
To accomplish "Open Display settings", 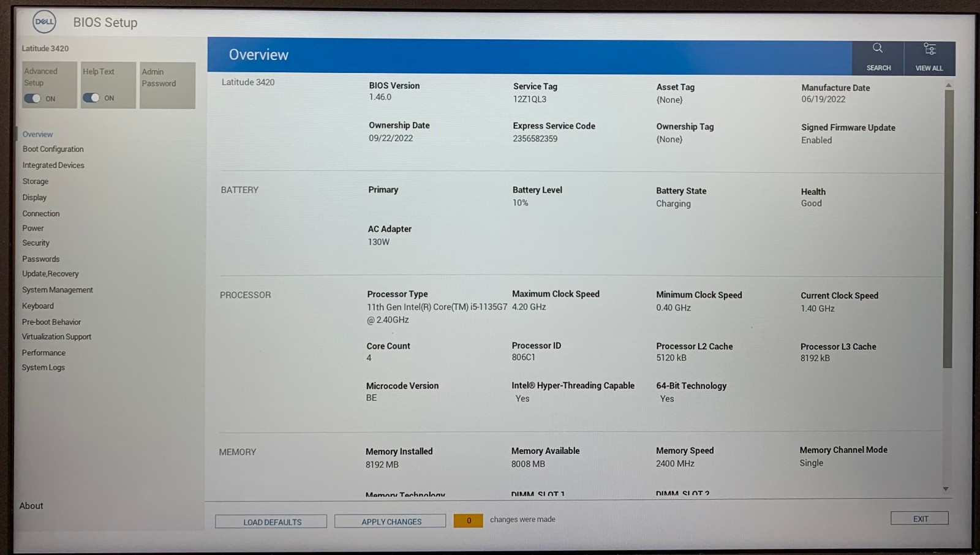I will (34, 197).
